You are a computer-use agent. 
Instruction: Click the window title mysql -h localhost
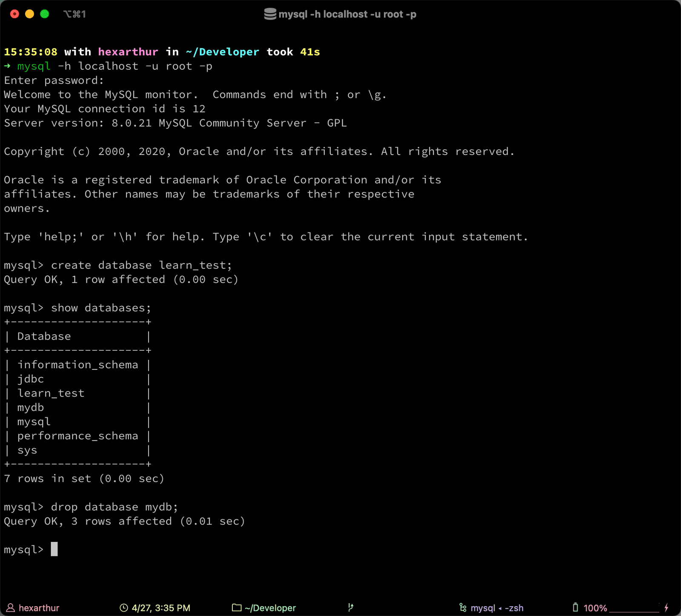coord(347,14)
